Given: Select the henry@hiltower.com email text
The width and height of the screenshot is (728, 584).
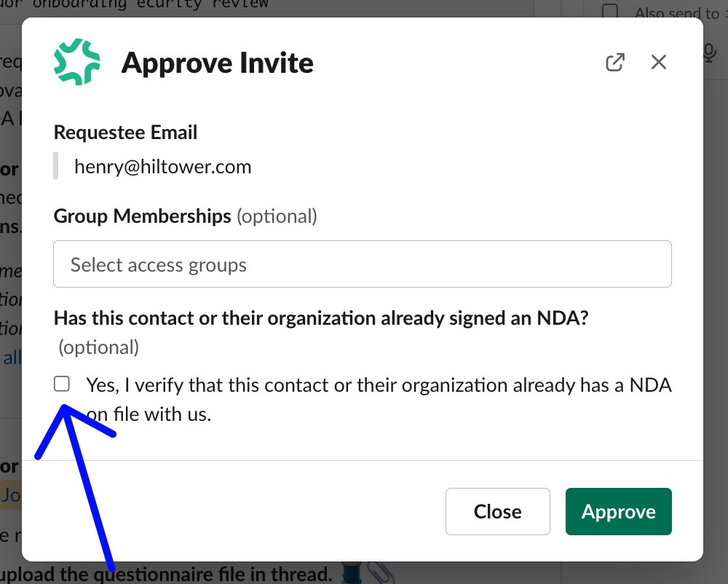Looking at the screenshot, I should click(x=162, y=166).
